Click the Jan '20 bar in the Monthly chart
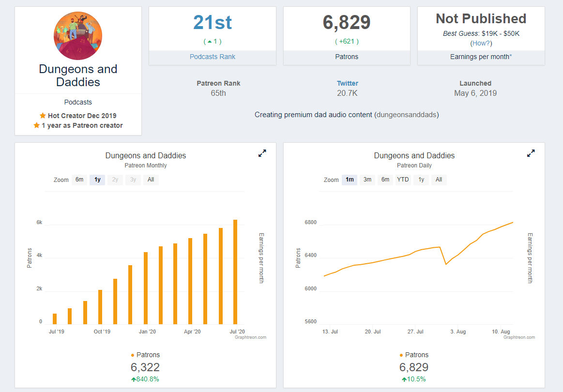This screenshot has height=392, width=563. [145, 288]
